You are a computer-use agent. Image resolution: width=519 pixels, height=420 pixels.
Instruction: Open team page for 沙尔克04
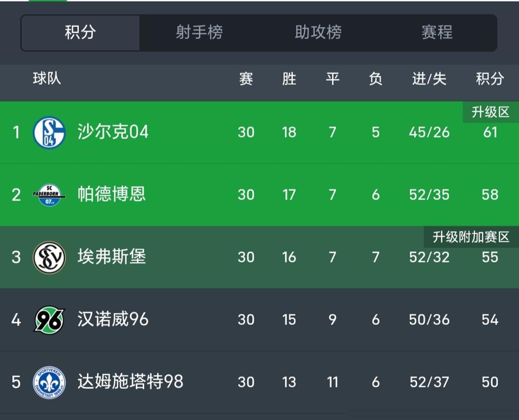click(x=113, y=132)
